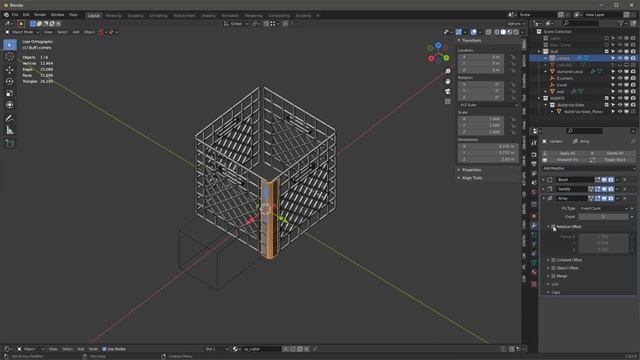Activate the Transform tool
640x360 pixels.
click(10, 105)
